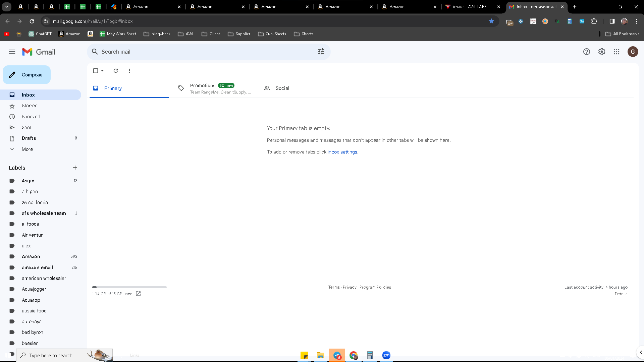Open the select dropdown arrow
This screenshot has height=362, width=644.
tap(102, 71)
